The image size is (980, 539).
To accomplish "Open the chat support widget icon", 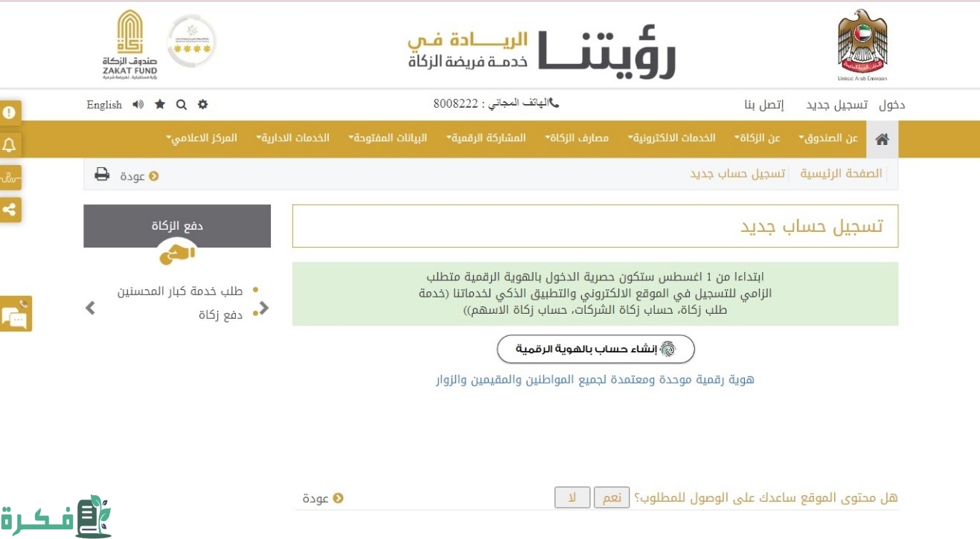I will tap(15, 314).
